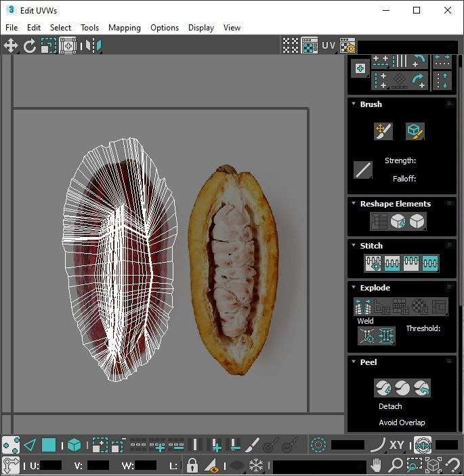Click Stitch To Average icon
The height and width of the screenshot is (476, 464).
coord(392,263)
